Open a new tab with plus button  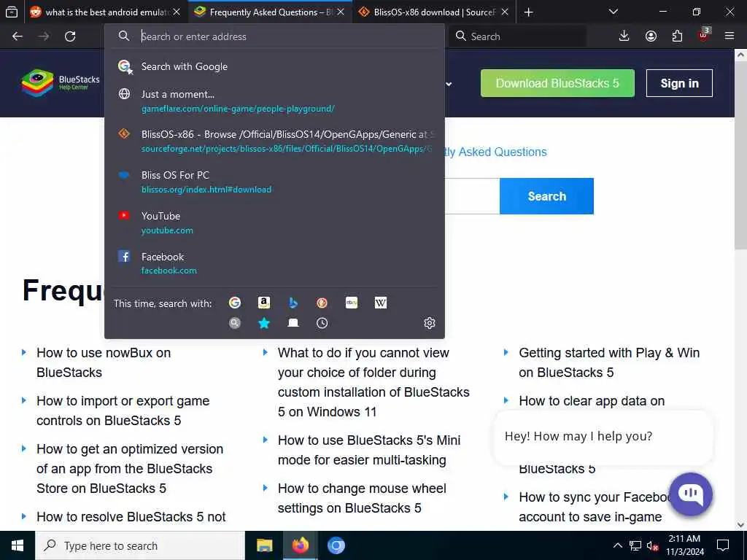(528, 12)
